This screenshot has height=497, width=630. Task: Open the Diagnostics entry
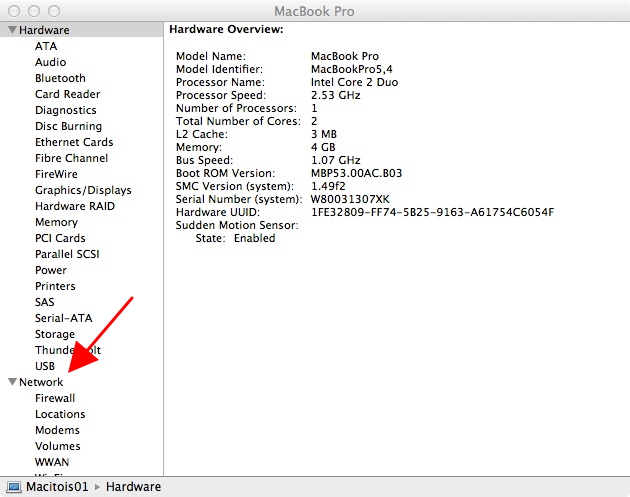pos(66,110)
